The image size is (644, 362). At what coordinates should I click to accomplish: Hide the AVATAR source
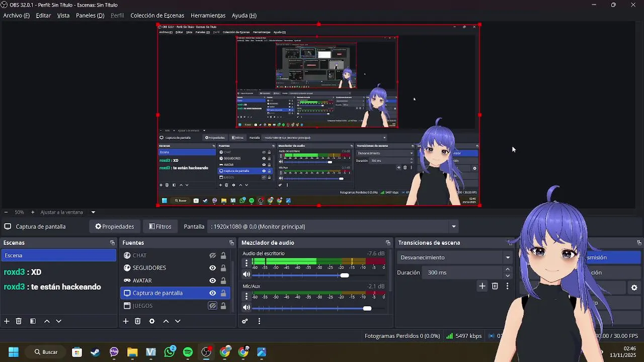213,281
